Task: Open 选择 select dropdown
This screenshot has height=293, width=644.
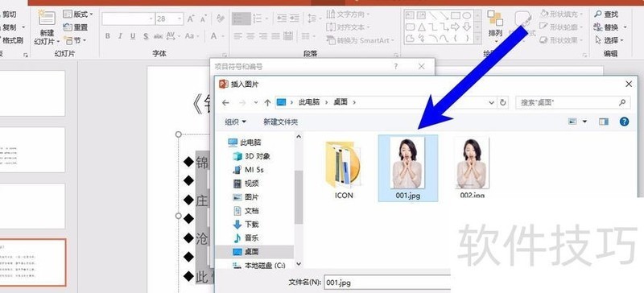Action: tap(610, 41)
